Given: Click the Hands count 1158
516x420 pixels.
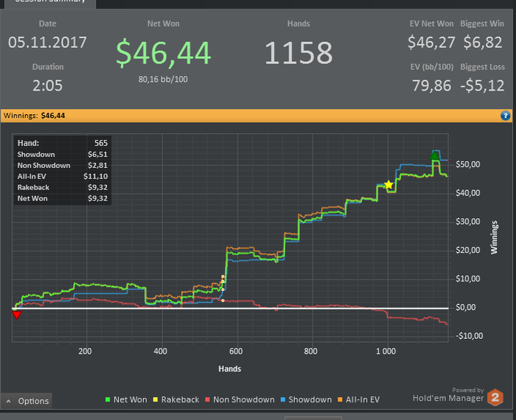Looking at the screenshot, I should 299,52.
